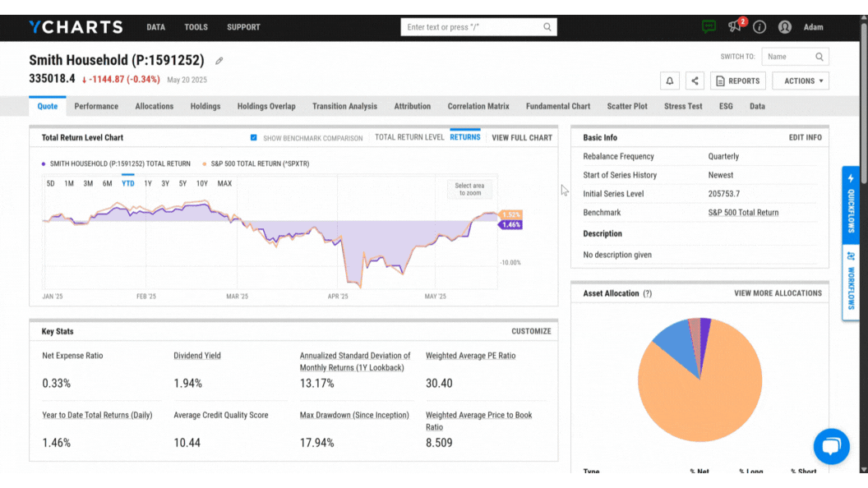The image size is (868, 488).
Task: Open the DATA menu
Action: click(x=155, y=27)
